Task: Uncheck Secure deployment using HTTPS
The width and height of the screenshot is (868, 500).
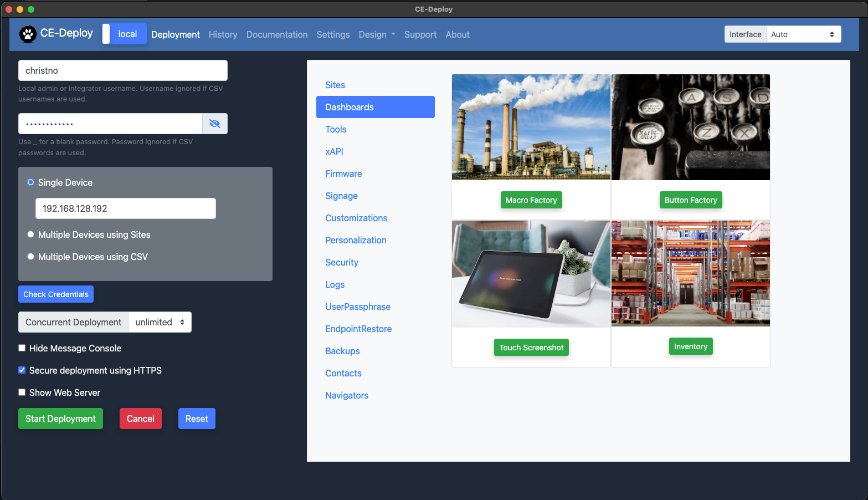Action: point(22,370)
